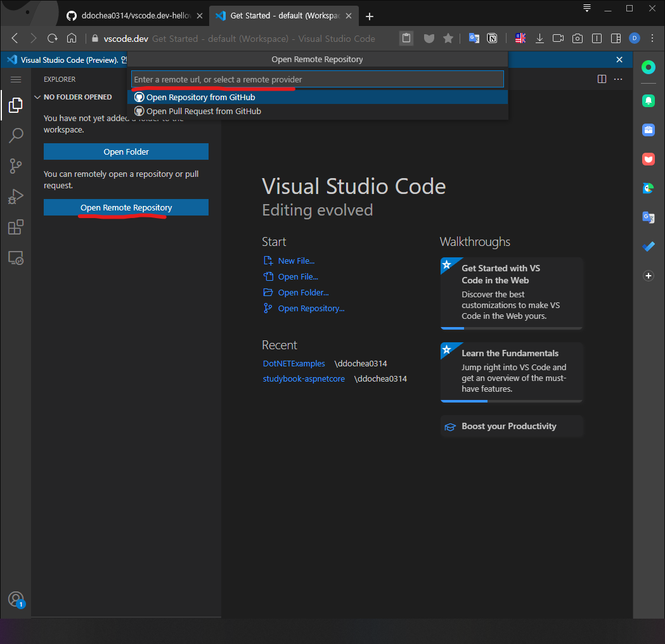This screenshot has height=644, width=665.
Task: Bookmark this page with the star icon
Action: (x=448, y=39)
